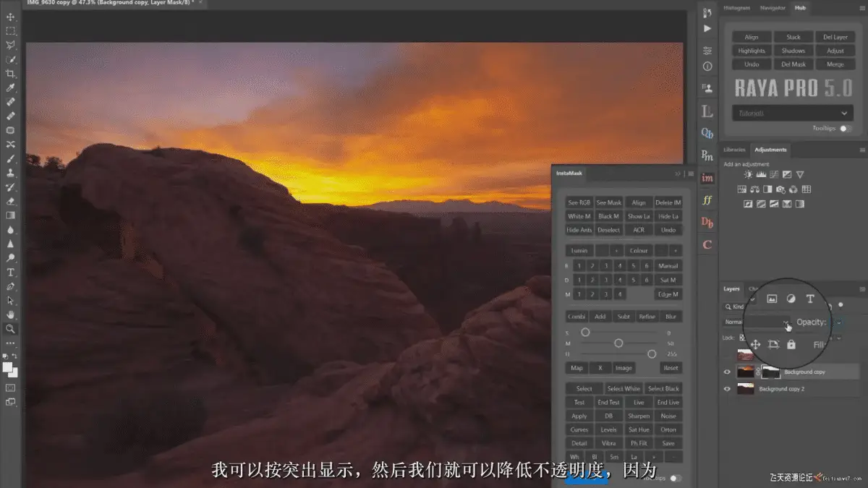Collapse the InstaMask panel with double arrows
Image resolution: width=868 pixels, height=488 pixels.
tap(678, 174)
